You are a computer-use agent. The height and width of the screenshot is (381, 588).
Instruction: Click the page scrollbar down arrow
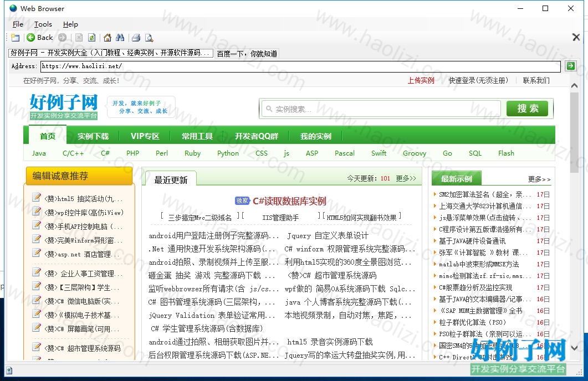(x=574, y=348)
